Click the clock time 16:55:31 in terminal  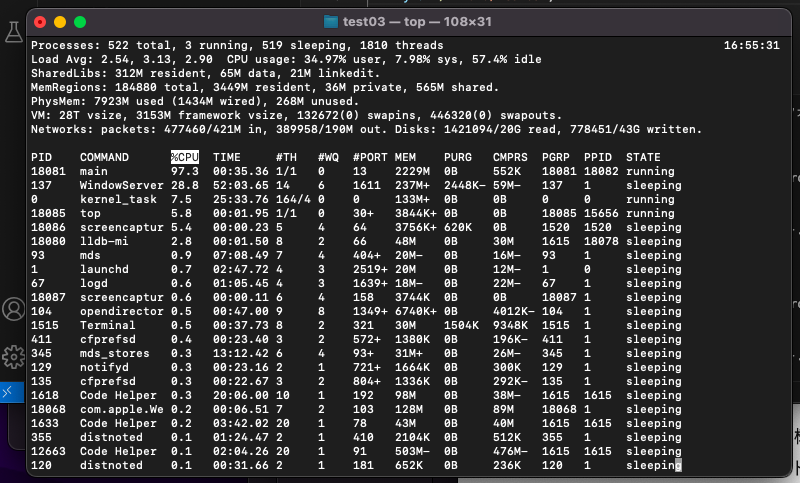click(752, 45)
